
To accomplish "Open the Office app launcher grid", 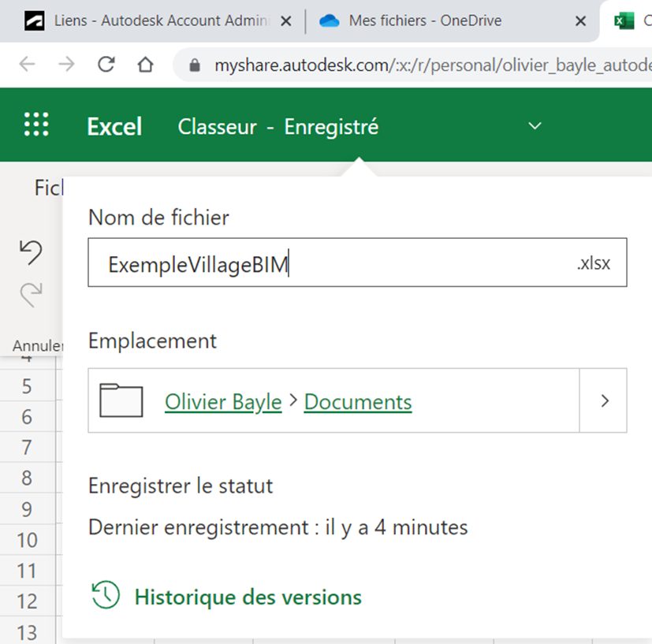I will point(36,125).
